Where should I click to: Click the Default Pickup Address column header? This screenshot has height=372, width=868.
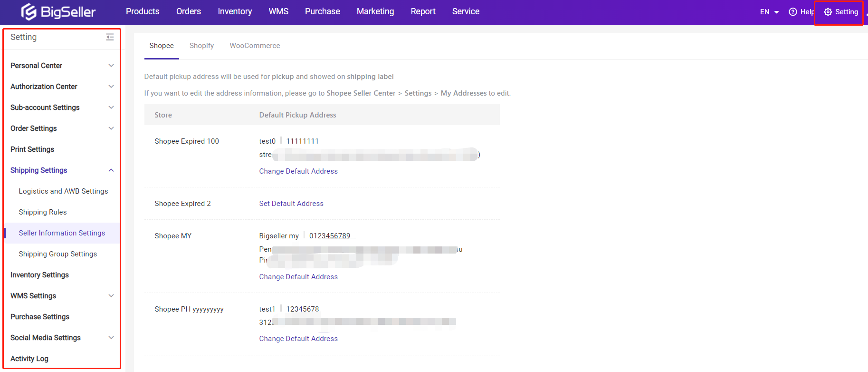pos(297,115)
